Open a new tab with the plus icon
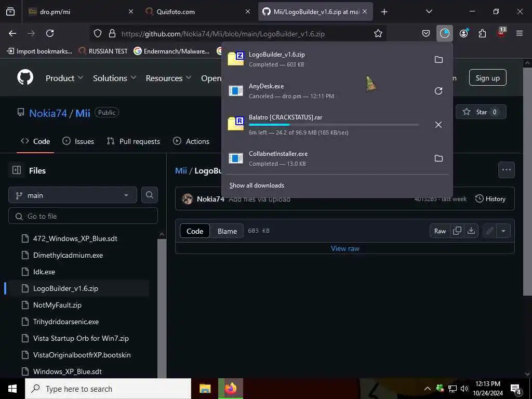Image resolution: width=532 pixels, height=399 pixels. tap(384, 12)
